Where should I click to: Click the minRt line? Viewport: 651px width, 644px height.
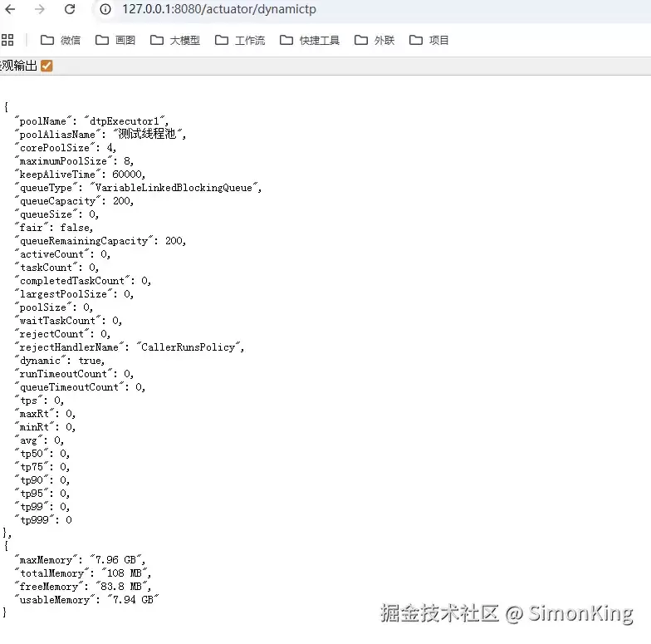coord(45,427)
